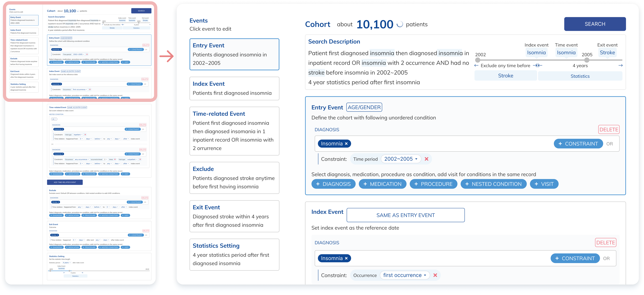This screenshot has width=644, height=295.
Task: Open the 4 years statistics period dropdown
Action: coord(67,263)
